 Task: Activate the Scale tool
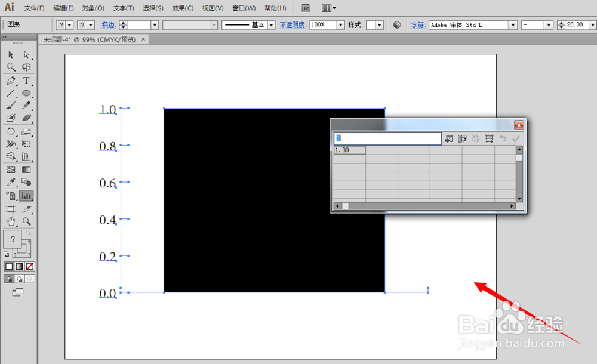click(x=26, y=132)
